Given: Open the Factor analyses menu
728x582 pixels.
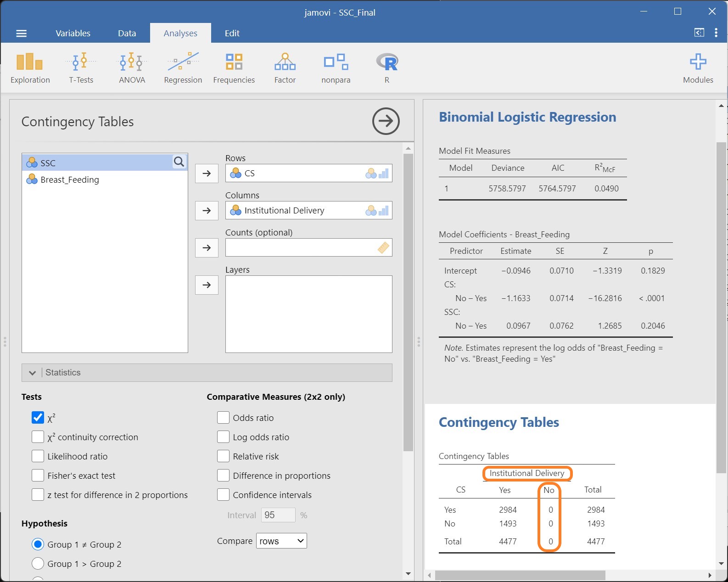Looking at the screenshot, I should (x=285, y=68).
